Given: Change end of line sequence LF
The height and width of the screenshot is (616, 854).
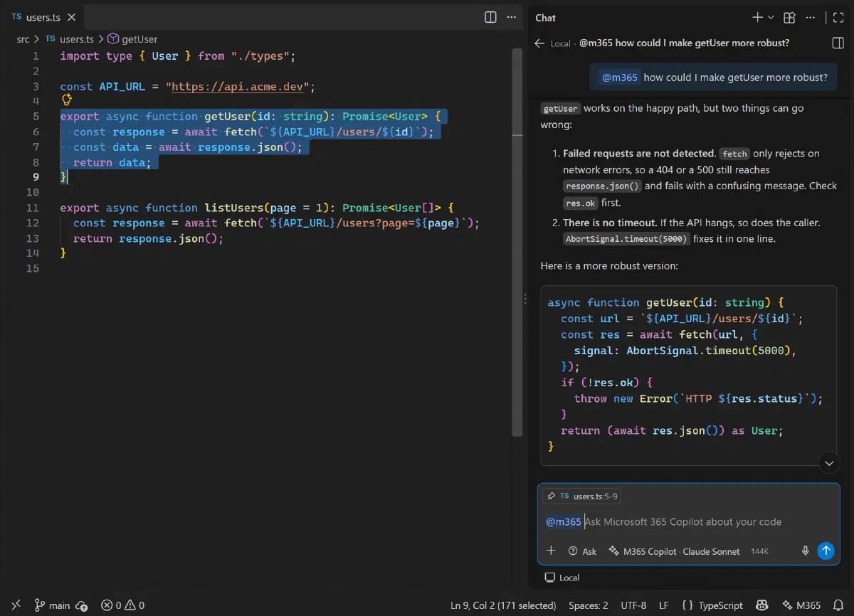Looking at the screenshot, I should (x=663, y=605).
